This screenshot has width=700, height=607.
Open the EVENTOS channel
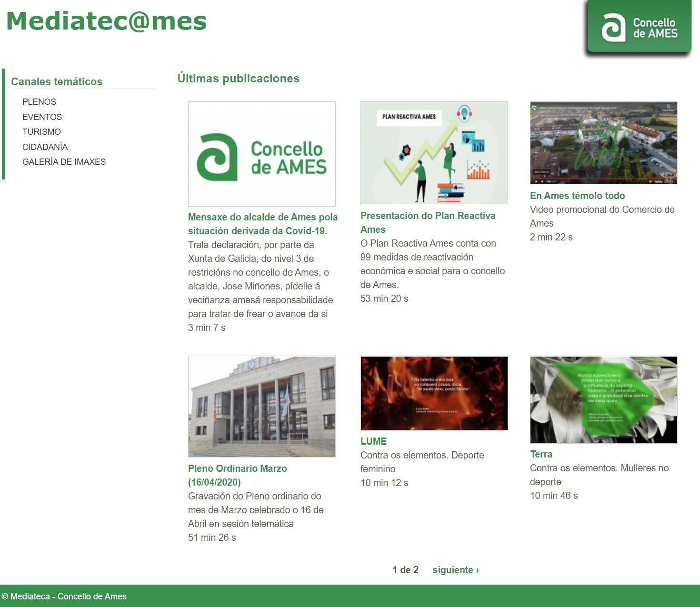(x=42, y=117)
